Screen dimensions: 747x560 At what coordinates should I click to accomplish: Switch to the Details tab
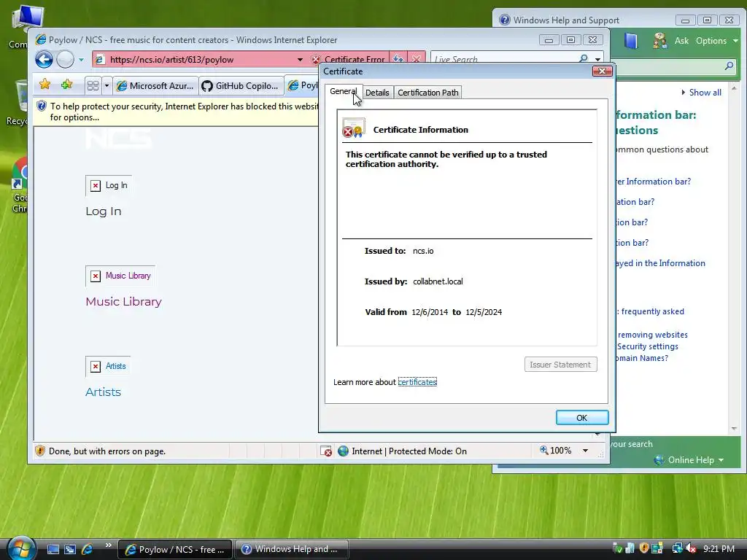click(x=377, y=93)
